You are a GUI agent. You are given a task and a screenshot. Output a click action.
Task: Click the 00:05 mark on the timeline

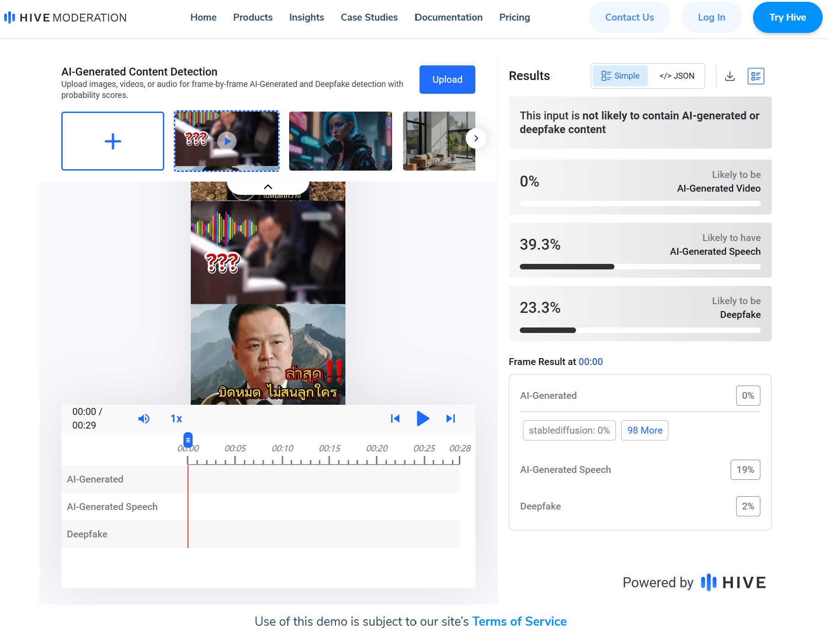coord(235,449)
